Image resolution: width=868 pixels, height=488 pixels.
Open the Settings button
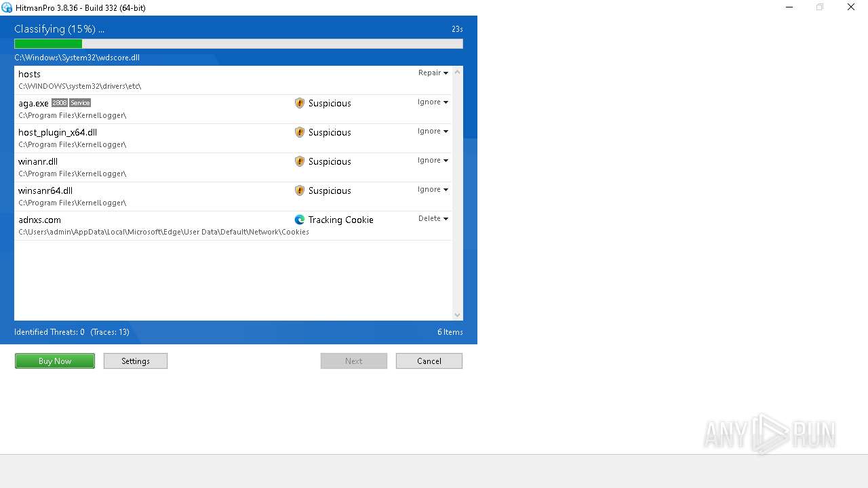point(136,361)
